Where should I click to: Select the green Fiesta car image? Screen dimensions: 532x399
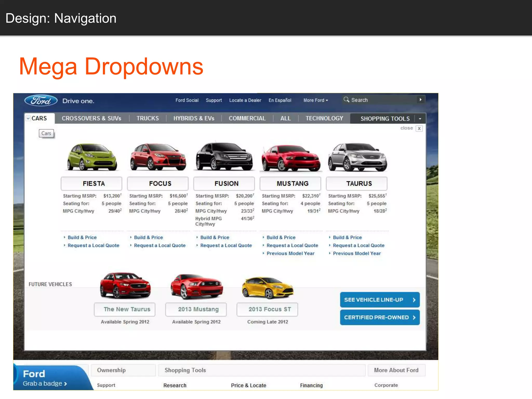click(x=92, y=157)
